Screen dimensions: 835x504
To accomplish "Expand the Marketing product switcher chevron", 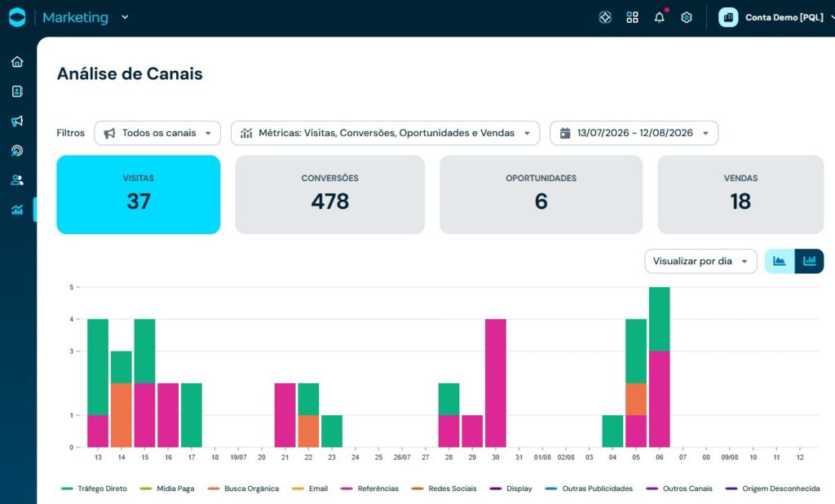I will point(125,17).
